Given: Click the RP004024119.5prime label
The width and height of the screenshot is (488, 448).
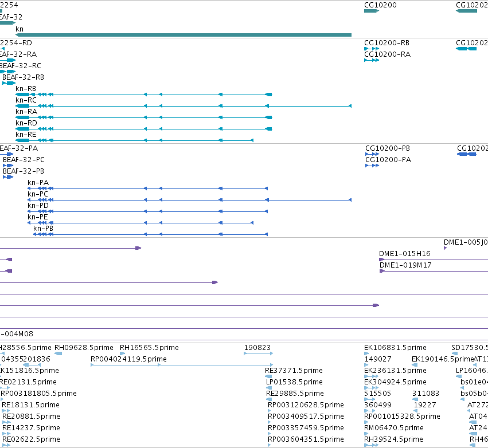Looking at the screenshot, I should [x=128, y=359].
